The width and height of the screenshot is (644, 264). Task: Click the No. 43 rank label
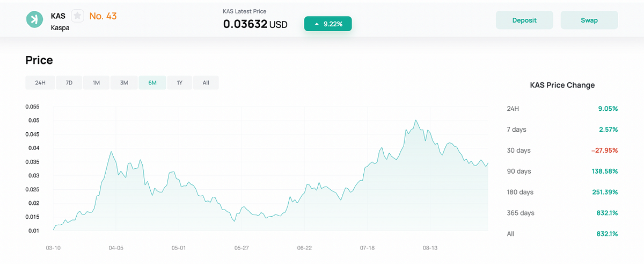click(x=103, y=16)
